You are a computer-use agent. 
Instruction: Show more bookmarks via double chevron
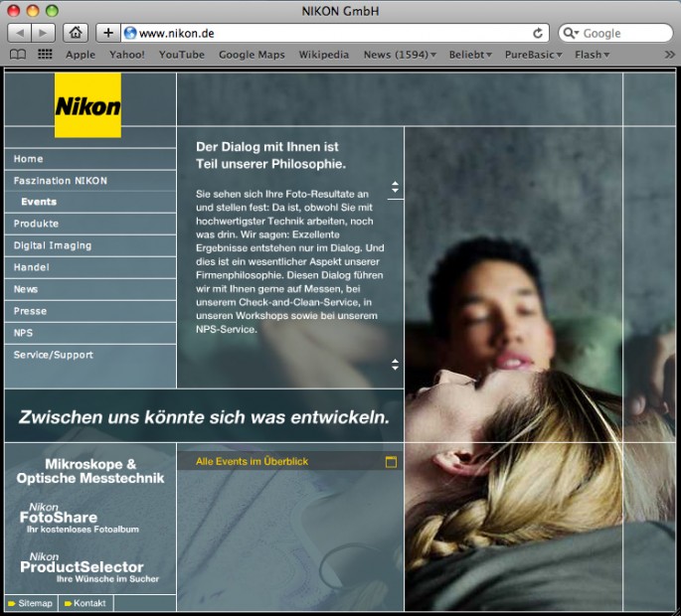click(x=670, y=55)
